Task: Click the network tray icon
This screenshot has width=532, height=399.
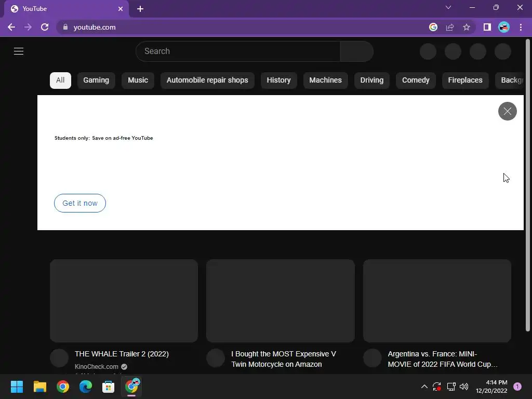Action: pyautogui.click(x=451, y=387)
